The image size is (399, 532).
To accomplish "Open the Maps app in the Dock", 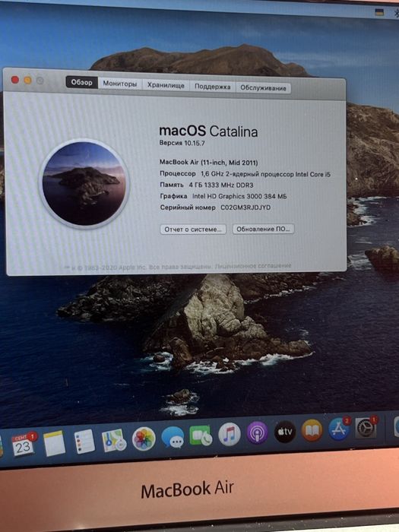I will (x=114, y=440).
